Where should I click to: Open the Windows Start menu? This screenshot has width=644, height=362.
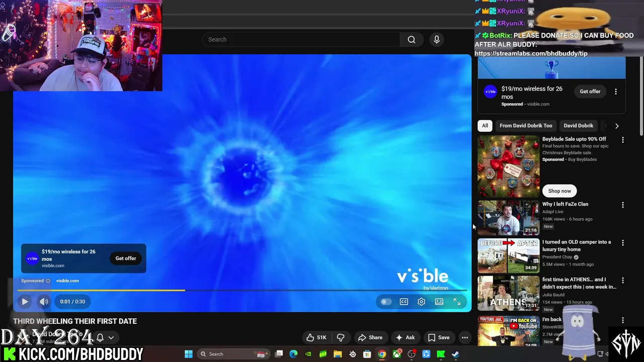point(189,354)
